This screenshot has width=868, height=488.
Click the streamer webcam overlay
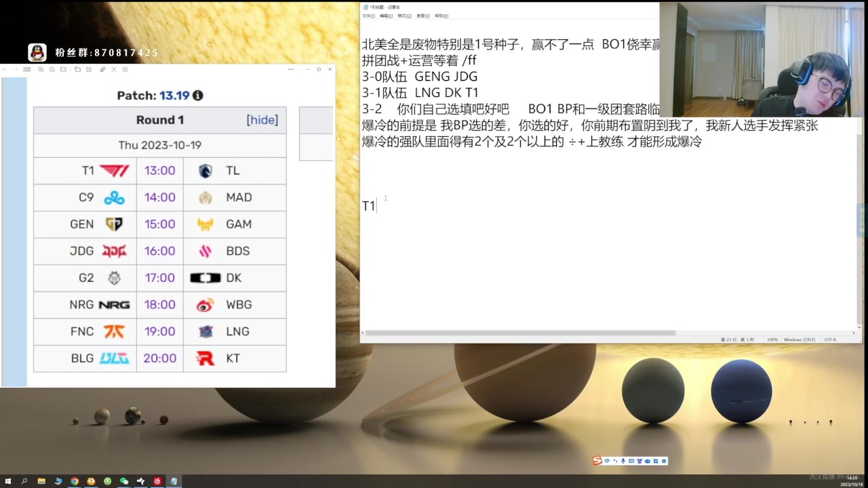pos(764,60)
